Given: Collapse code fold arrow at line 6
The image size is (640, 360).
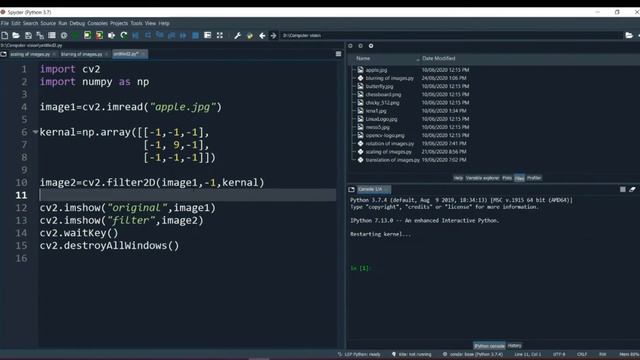Looking at the screenshot, I should click(x=35, y=132).
